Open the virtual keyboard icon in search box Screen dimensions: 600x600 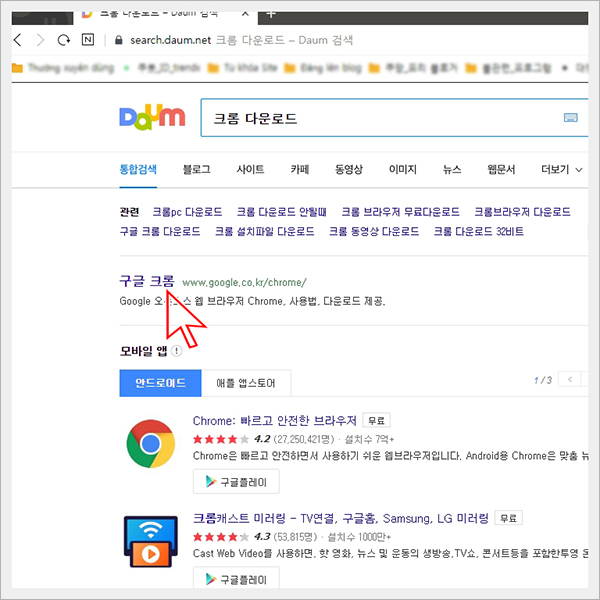click(x=571, y=117)
